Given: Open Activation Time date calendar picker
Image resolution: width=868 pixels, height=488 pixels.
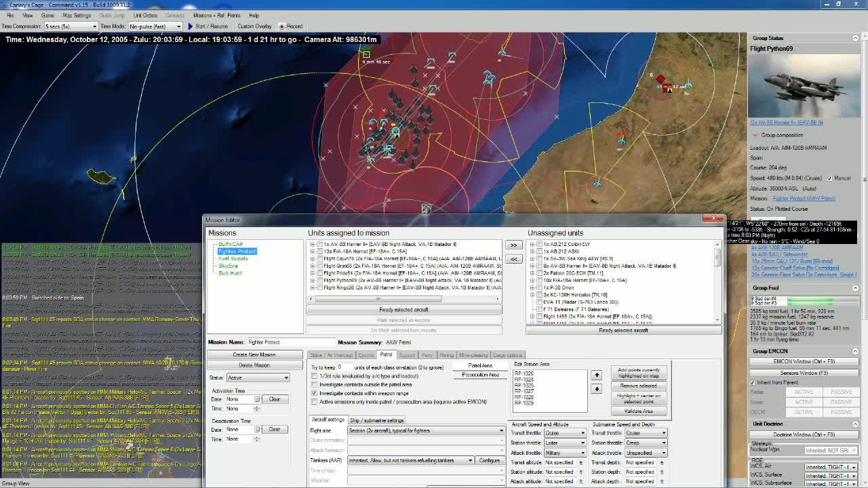Looking at the screenshot, I should (256, 399).
